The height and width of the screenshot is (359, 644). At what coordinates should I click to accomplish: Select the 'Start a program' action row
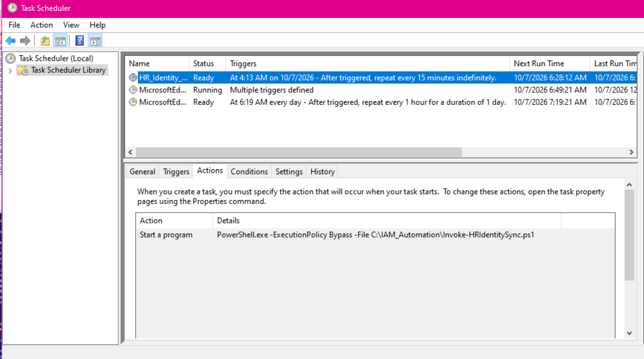[x=375, y=235]
